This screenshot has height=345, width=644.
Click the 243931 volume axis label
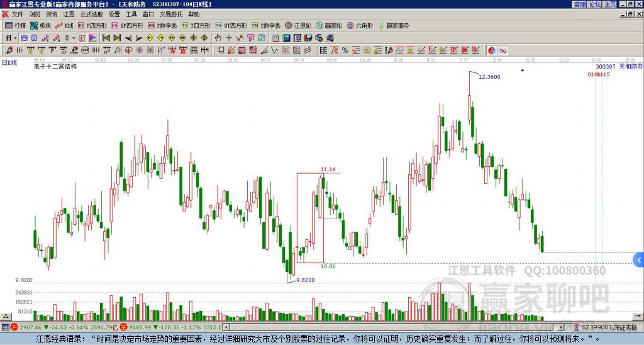pyautogui.click(x=23, y=292)
